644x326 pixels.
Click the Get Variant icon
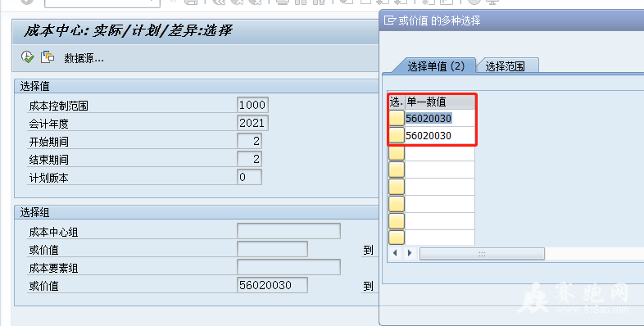click(x=48, y=57)
